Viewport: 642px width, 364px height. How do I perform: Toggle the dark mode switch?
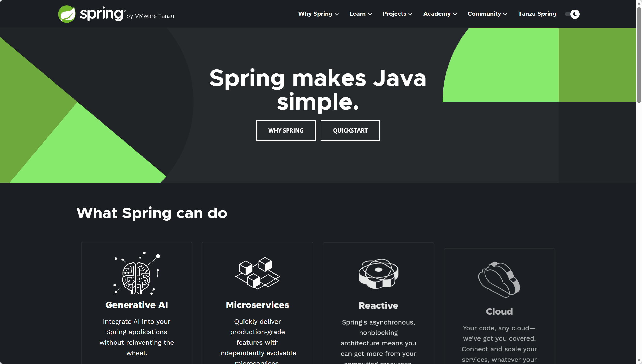(572, 14)
